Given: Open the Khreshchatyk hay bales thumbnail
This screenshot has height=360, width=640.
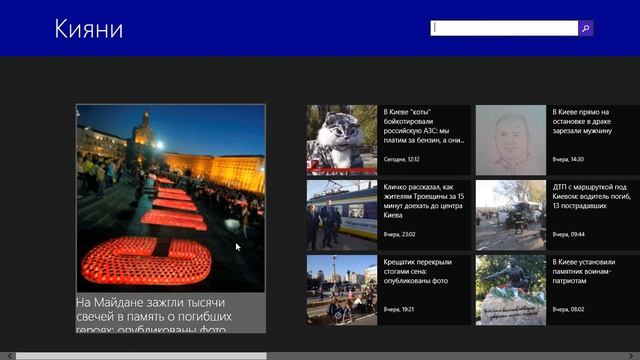Looking at the screenshot, I should (x=342, y=290).
